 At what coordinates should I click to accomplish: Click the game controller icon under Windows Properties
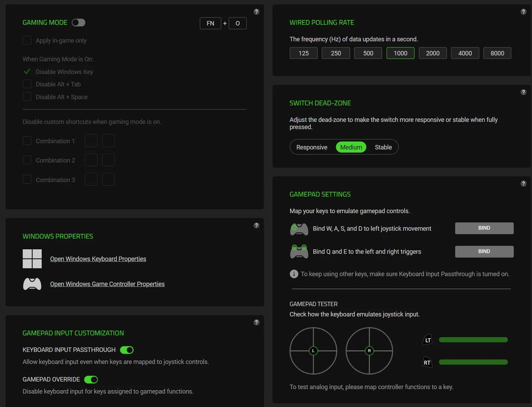coord(32,284)
